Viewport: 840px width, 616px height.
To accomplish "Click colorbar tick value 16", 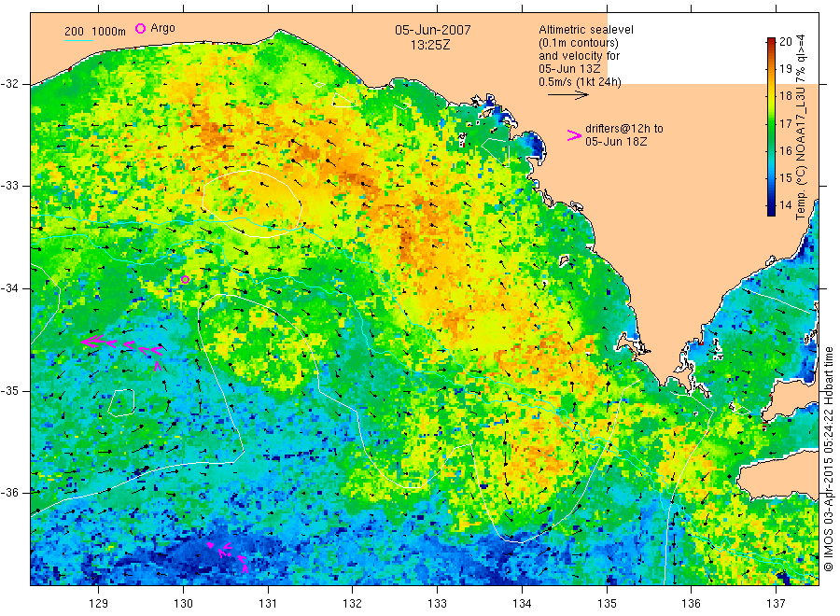I will tap(785, 150).
